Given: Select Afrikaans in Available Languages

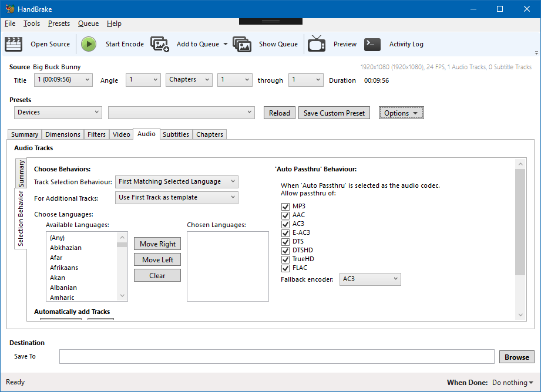Looking at the screenshot, I should tap(64, 268).
